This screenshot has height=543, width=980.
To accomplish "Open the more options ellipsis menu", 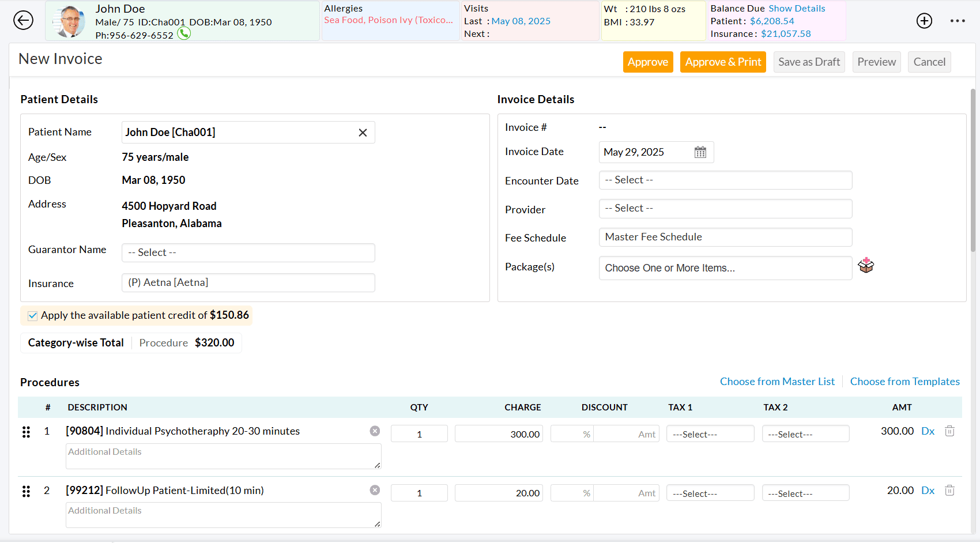I will coord(957,20).
